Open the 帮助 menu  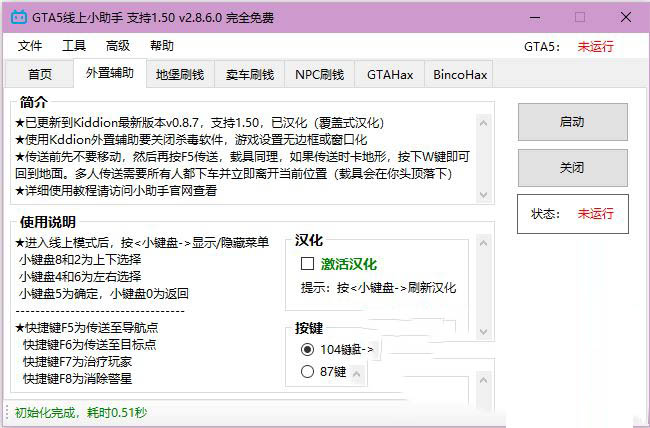point(161,46)
